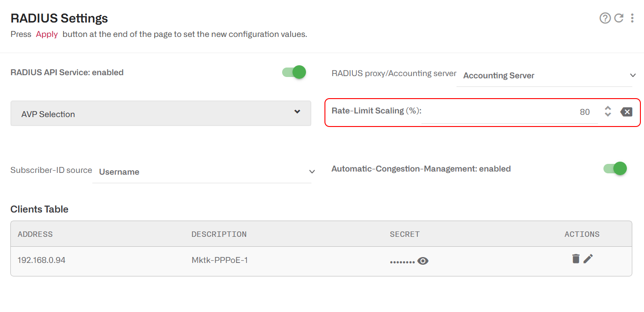The height and width of the screenshot is (312, 644).
Task: Select the Mktk-PPPoE-1 table row
Action: coord(315,260)
